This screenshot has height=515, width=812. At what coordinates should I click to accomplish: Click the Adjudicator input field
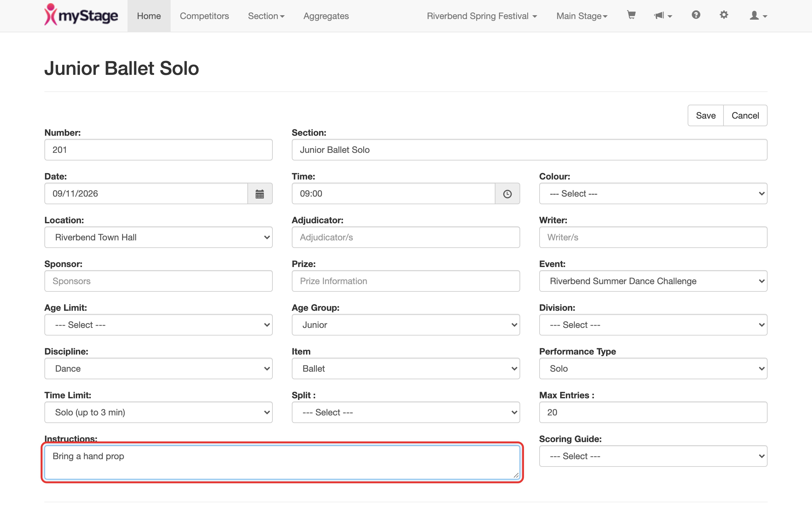click(x=406, y=237)
